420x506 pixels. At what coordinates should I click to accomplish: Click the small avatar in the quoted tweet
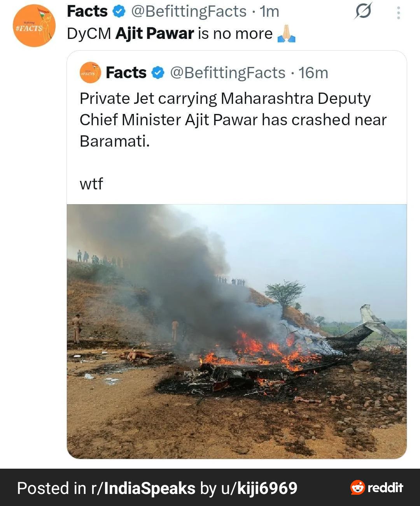[90, 73]
